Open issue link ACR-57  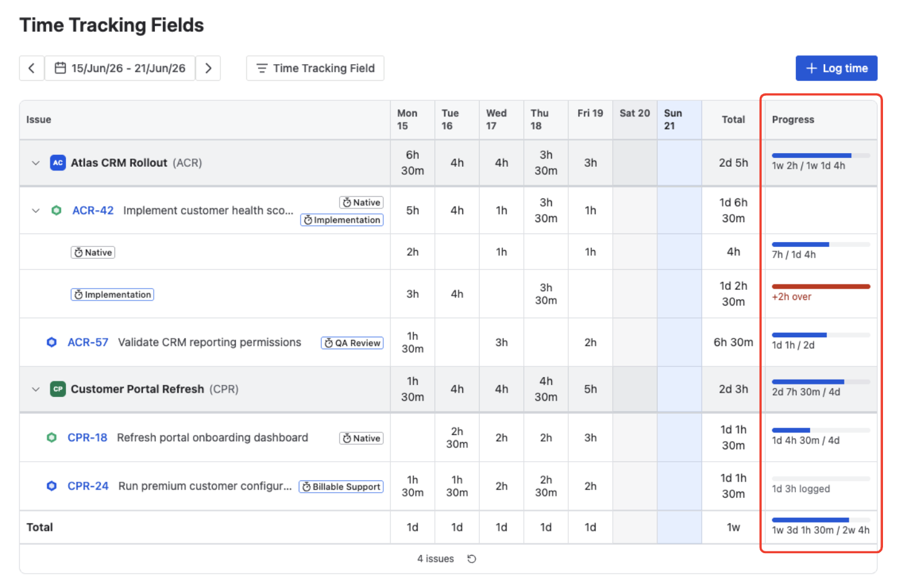pyautogui.click(x=88, y=343)
